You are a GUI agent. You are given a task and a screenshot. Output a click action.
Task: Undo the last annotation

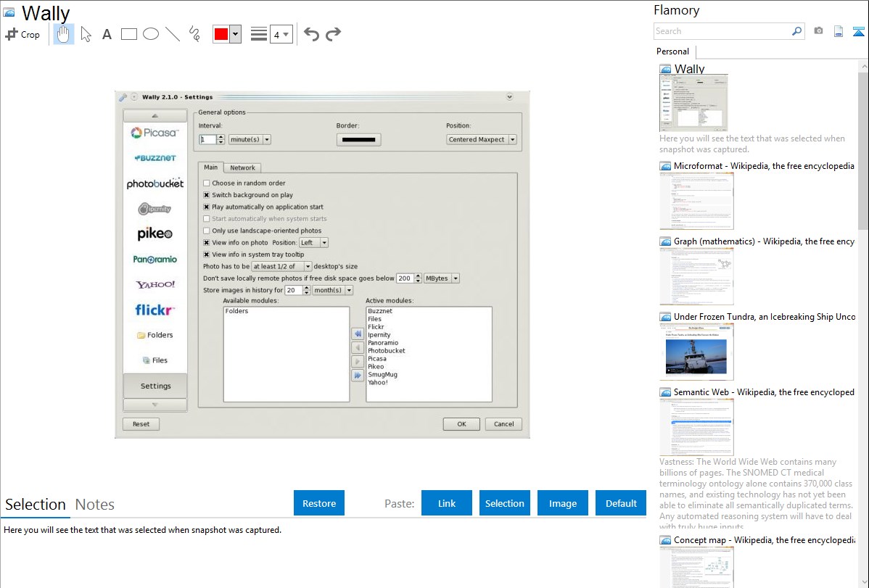pos(311,34)
